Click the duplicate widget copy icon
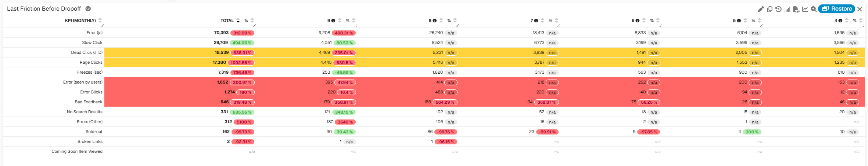Viewport: 868px width, 166px height. click(770, 9)
